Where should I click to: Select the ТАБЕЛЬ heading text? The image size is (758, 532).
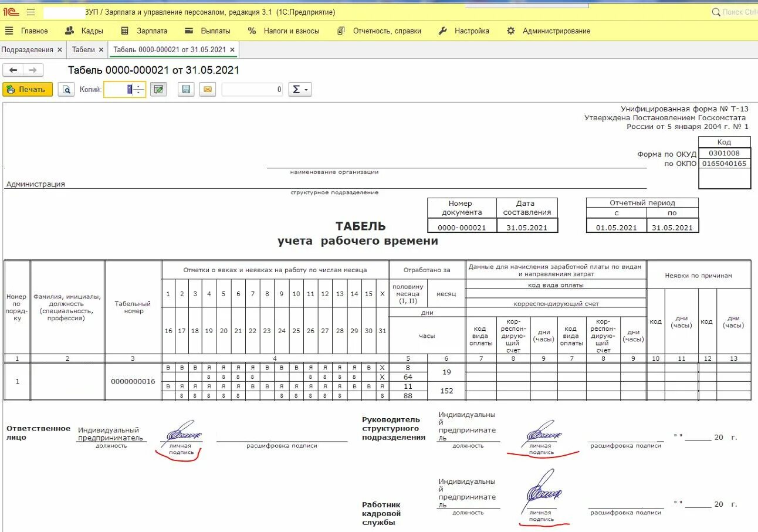tap(360, 226)
